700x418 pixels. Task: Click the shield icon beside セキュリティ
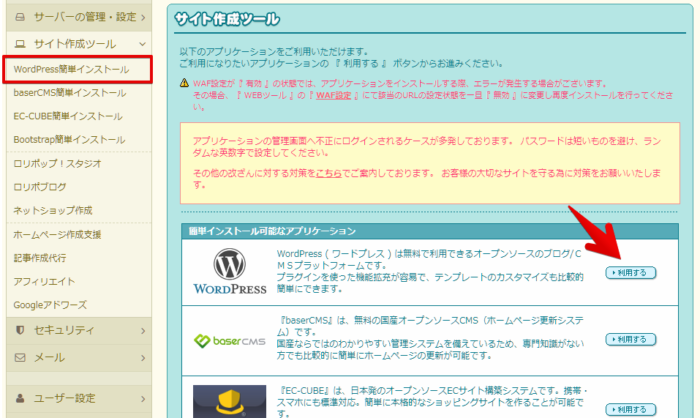[x=20, y=330]
